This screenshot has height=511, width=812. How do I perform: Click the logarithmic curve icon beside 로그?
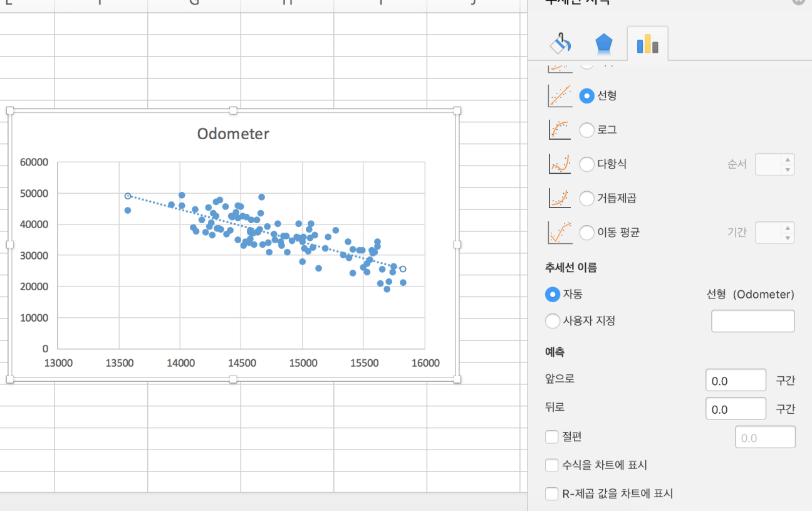[560, 130]
